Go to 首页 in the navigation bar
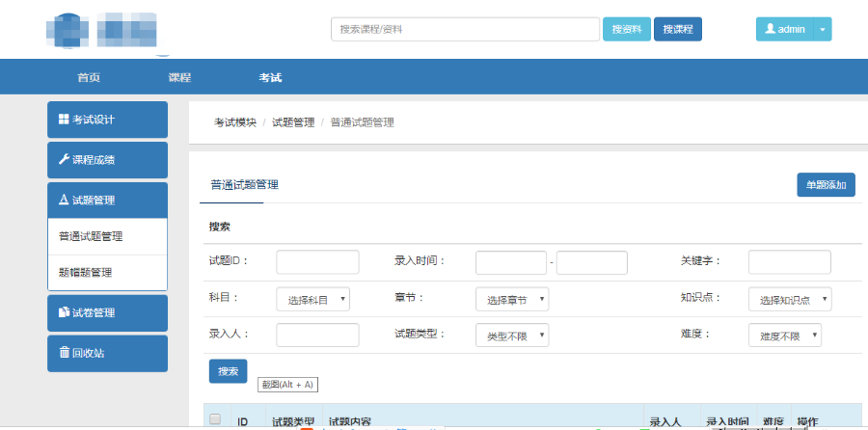This screenshot has height=430, width=868. (x=89, y=77)
